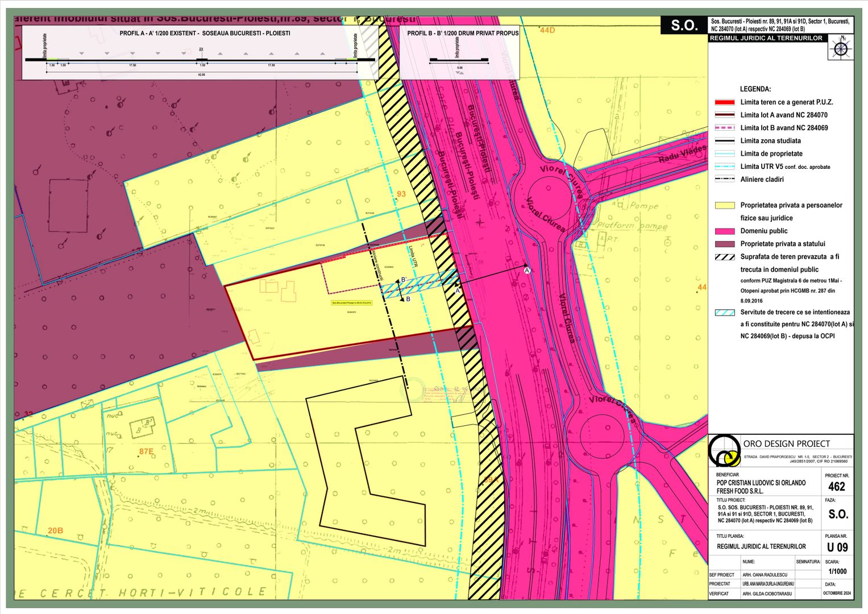The image size is (868, 614).
Task: Click the north arrow compass icon
Action: click(840, 49)
